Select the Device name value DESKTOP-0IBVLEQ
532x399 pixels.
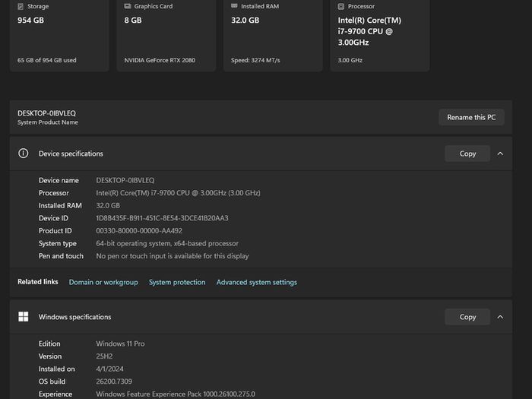125,180
